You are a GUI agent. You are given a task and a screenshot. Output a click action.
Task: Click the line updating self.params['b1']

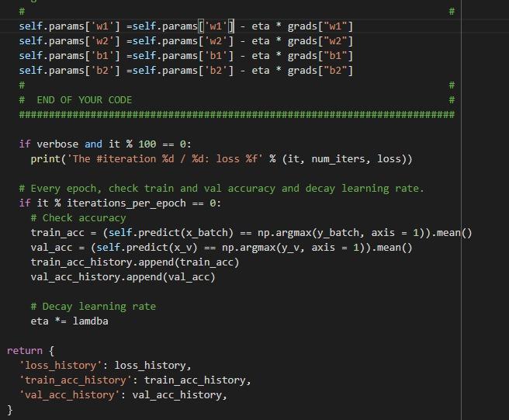pyautogui.click(x=185, y=56)
